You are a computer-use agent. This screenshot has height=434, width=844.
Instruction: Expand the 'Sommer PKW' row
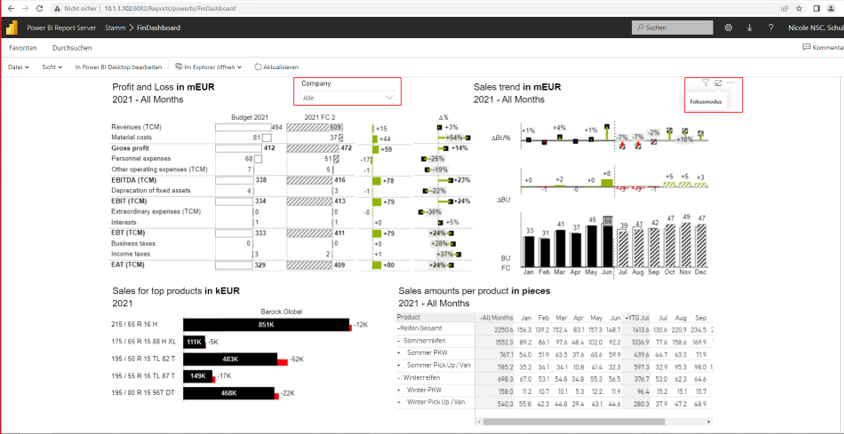pos(399,353)
